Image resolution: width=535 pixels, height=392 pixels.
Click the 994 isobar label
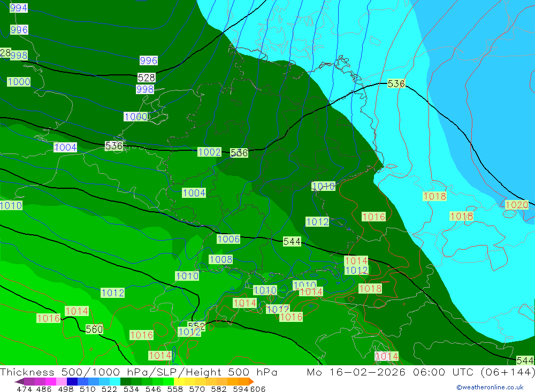coord(18,7)
